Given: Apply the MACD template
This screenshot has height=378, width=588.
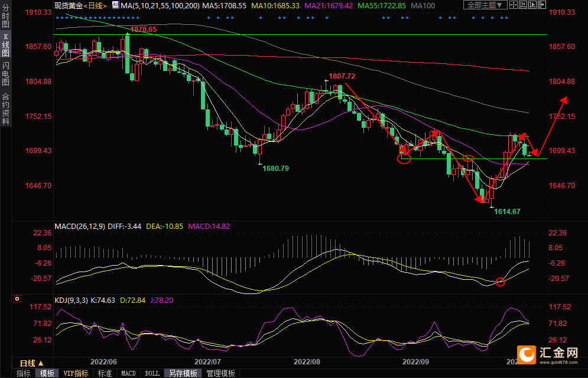Looking at the screenshot, I should coord(128,373).
